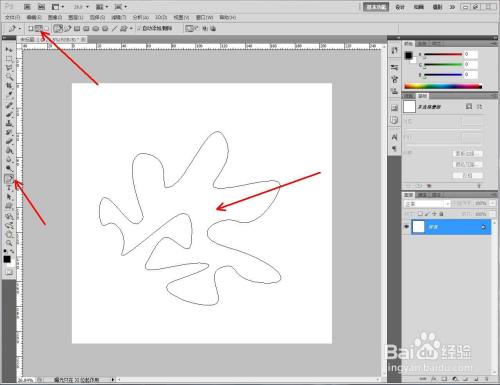Viewport: 500px width, 385px height.
Task: Toggle Quick Mask mode in the toolbox
Action: 9,272
